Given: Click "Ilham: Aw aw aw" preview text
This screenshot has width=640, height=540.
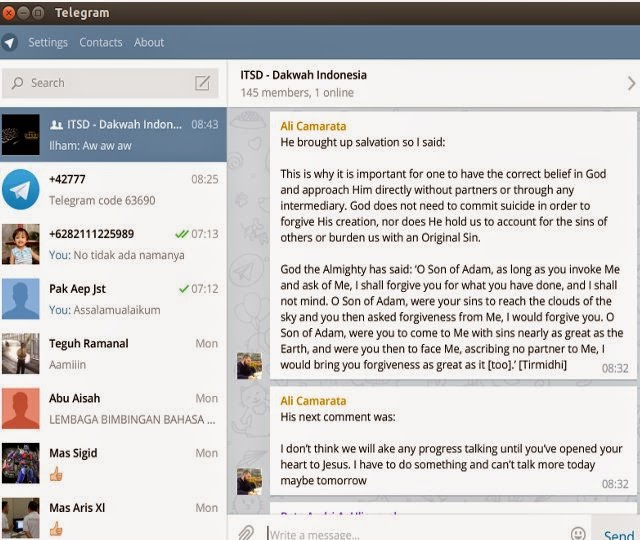Looking at the screenshot, I should 90,146.
